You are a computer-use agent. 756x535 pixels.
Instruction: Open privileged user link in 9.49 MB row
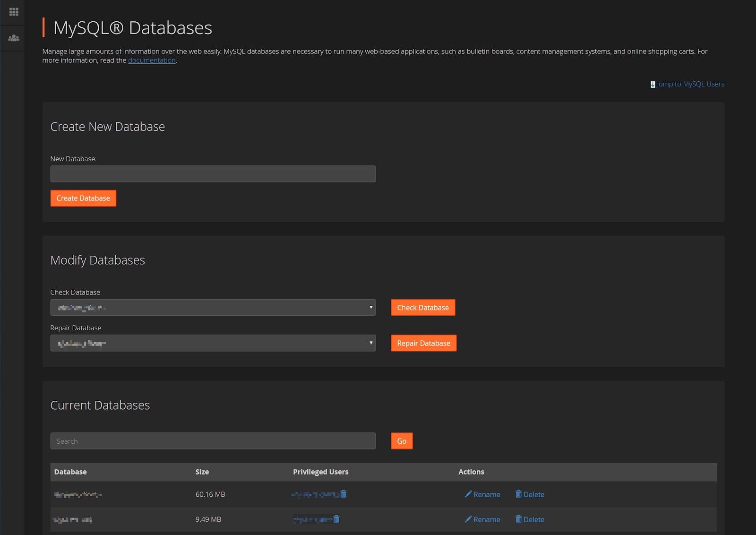(312, 519)
